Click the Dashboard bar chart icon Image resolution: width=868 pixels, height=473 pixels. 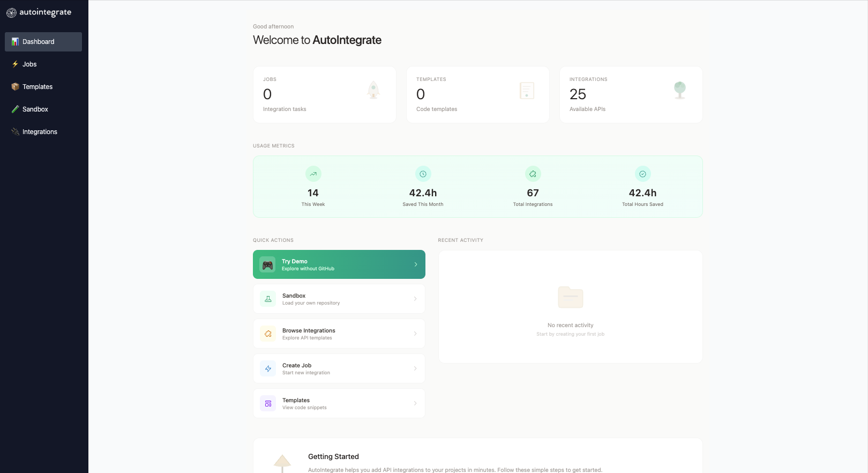click(x=15, y=42)
